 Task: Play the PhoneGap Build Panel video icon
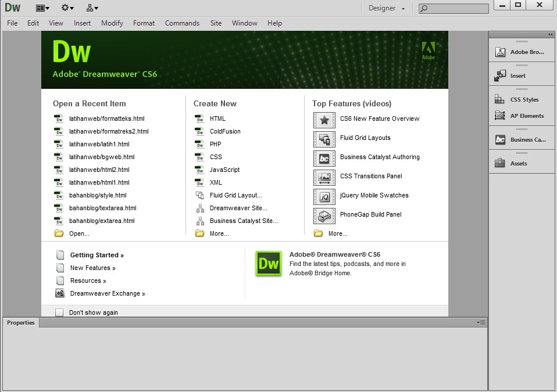click(324, 215)
